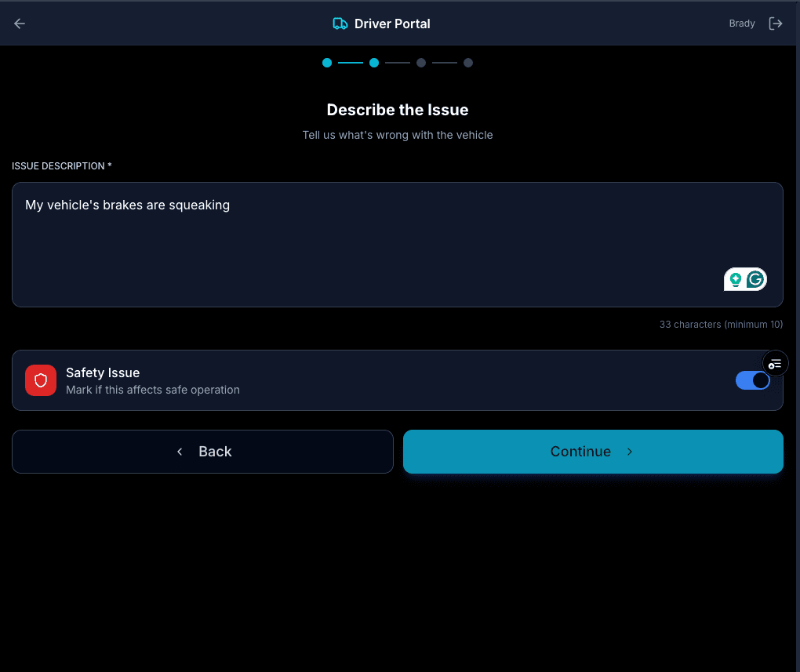
Task: Click the fourth grey progress step dot
Action: [468, 63]
